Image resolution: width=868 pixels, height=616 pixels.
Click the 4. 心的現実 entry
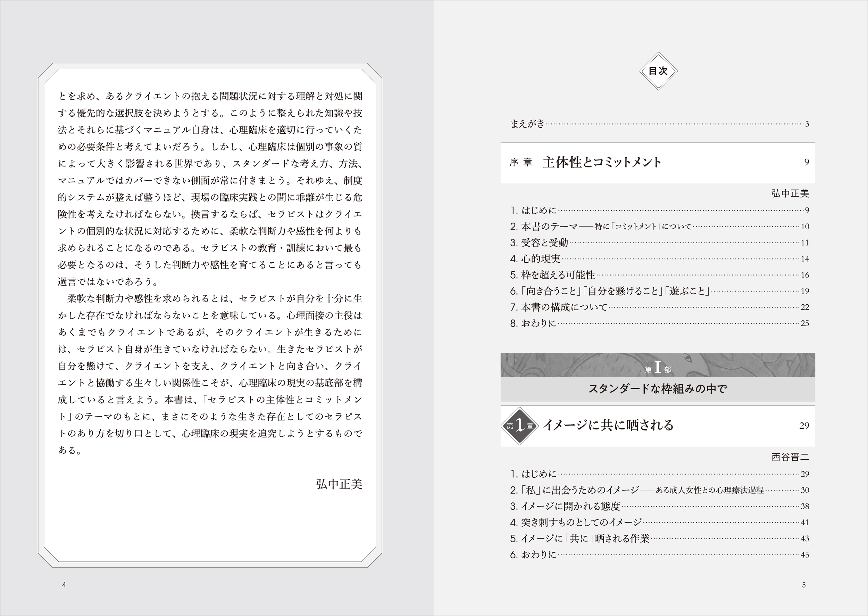pyautogui.click(x=660, y=259)
